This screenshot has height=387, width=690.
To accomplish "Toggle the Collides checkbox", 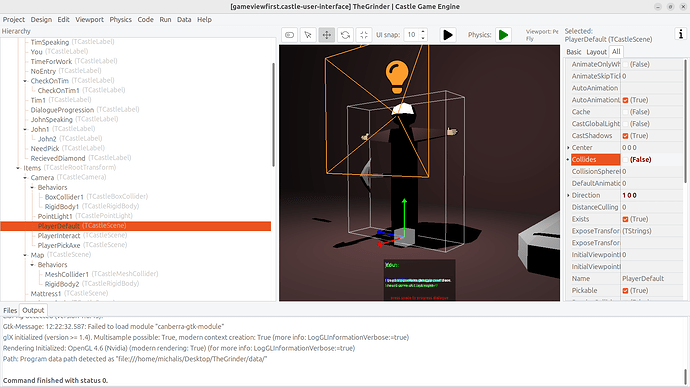I will 625,160.
